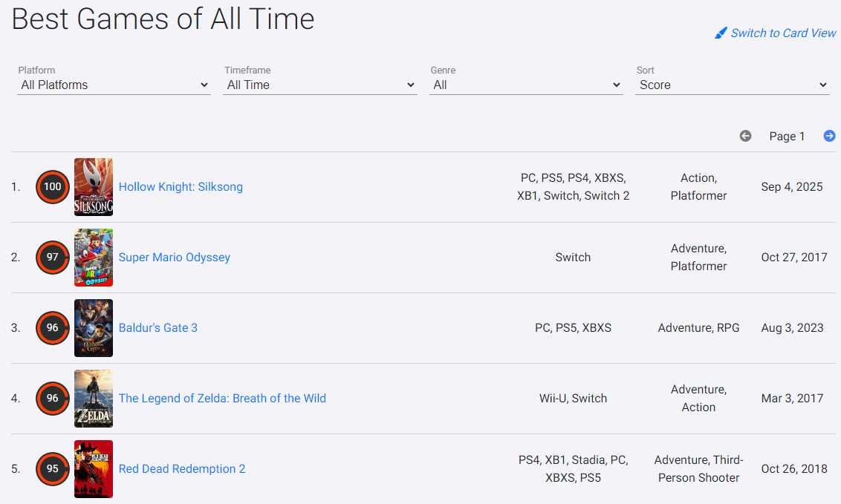Viewport: 841px width, 504px height.
Task: Click the Baldur's Gate 3 cover image
Action: click(94, 328)
